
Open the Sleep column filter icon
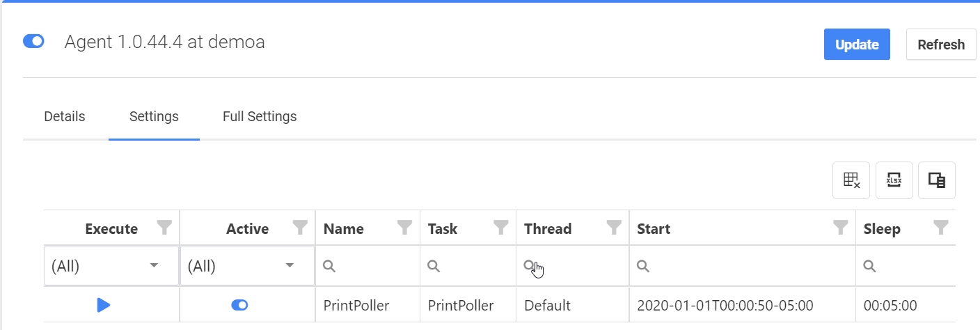coord(940,228)
